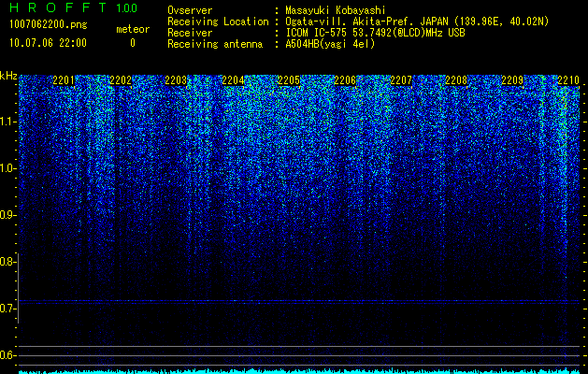Click the 2203 time marker
The height and width of the screenshot is (374, 588).
click(176, 79)
